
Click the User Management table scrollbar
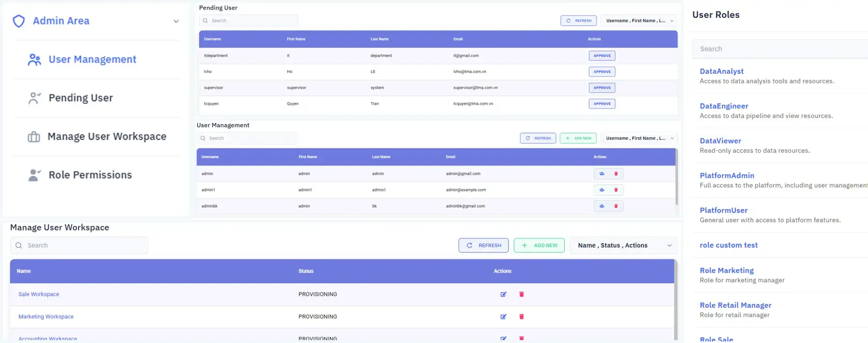(677, 177)
